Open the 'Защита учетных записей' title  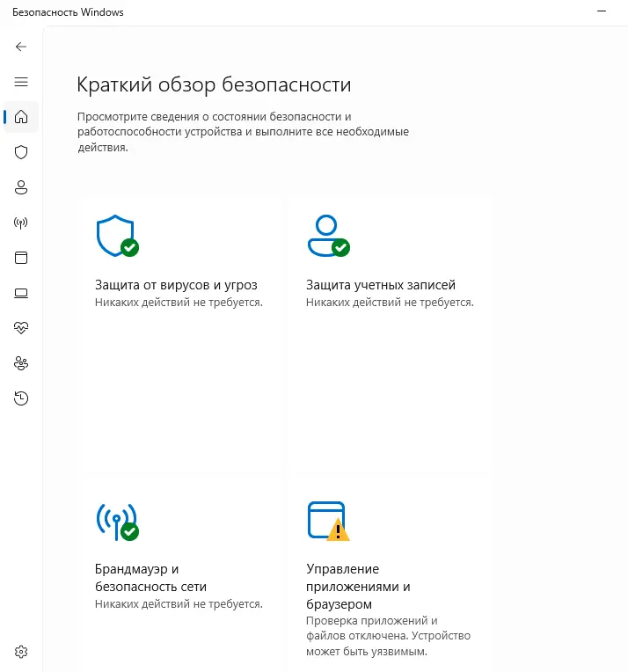point(380,285)
